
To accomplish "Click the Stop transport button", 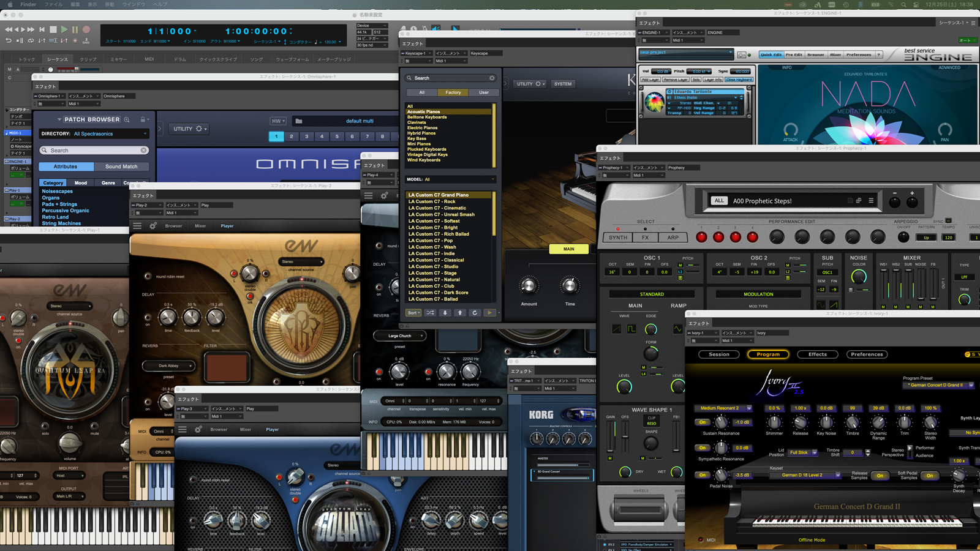I will (x=53, y=29).
